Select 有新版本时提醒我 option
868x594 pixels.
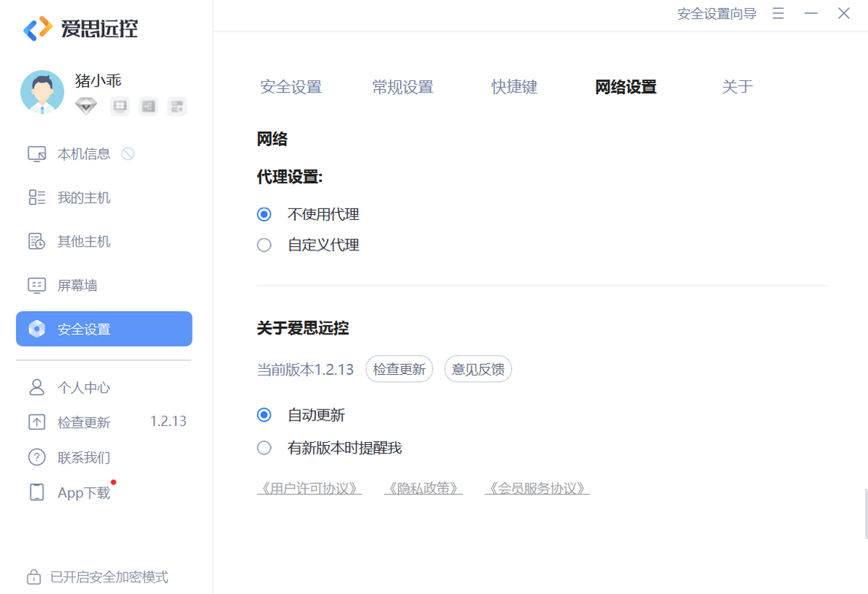point(264,448)
